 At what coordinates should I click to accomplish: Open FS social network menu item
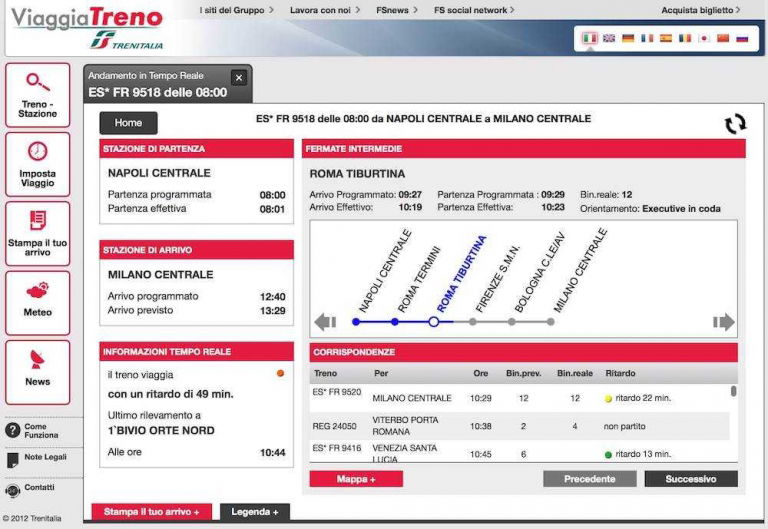(474, 10)
